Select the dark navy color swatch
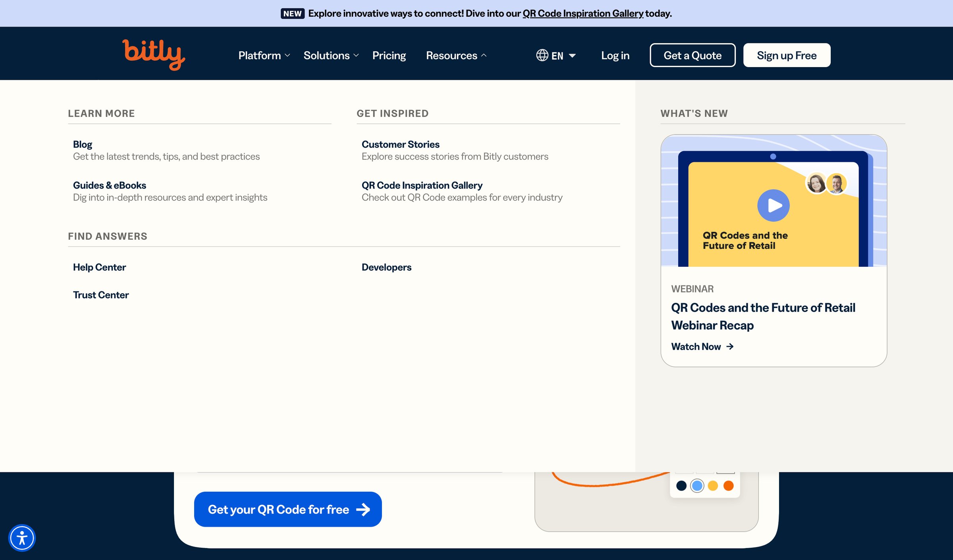The image size is (953, 560). [681, 485]
